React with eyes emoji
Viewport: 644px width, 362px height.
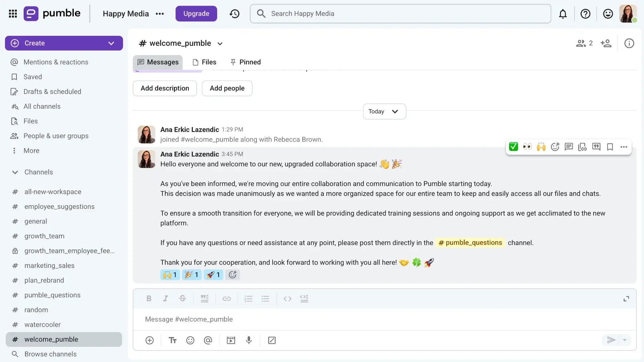527,147
